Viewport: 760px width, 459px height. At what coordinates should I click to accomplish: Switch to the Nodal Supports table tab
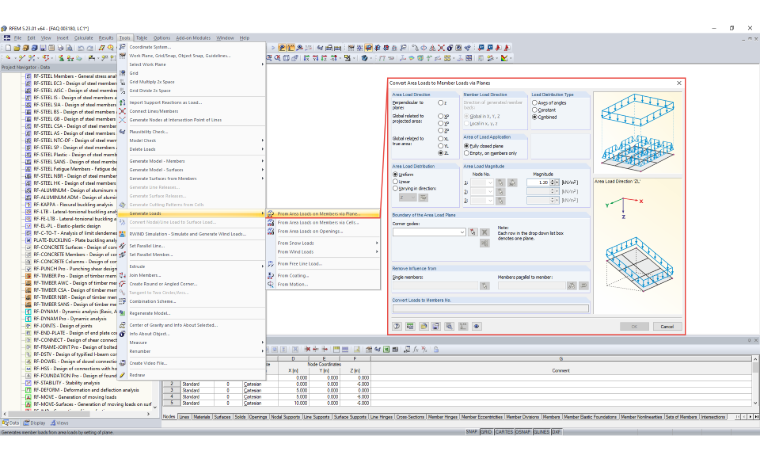[285, 417]
